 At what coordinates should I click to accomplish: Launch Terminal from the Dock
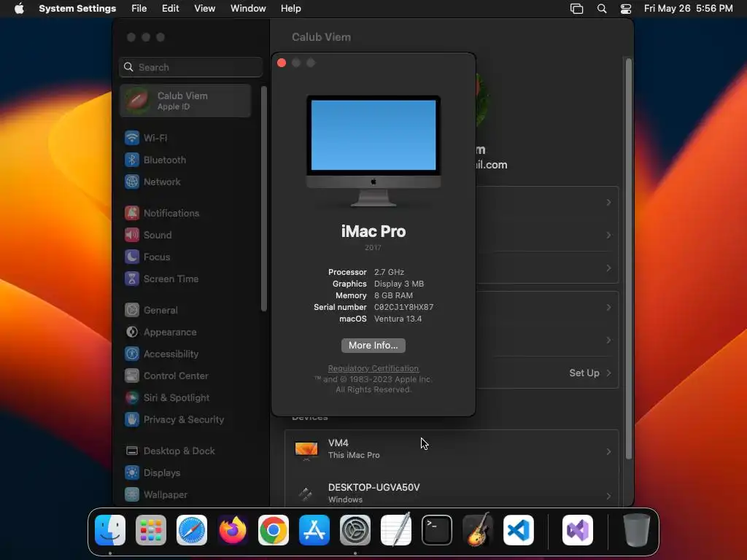click(437, 530)
